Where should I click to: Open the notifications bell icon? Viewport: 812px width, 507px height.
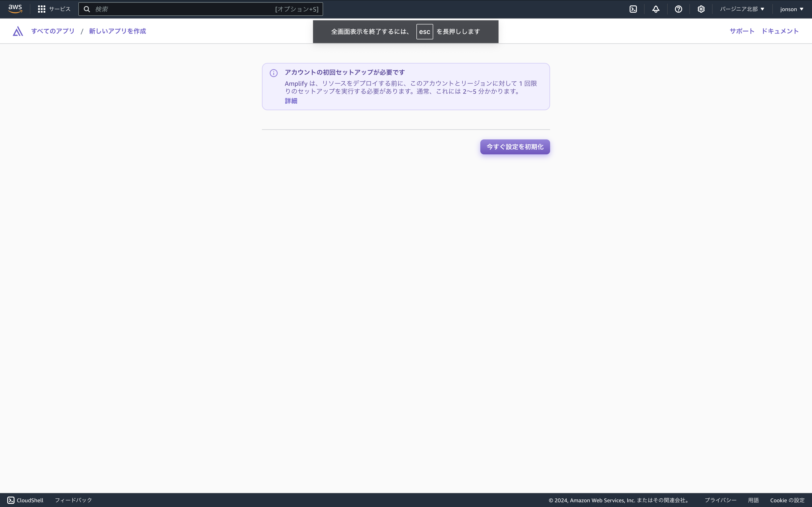click(x=656, y=9)
